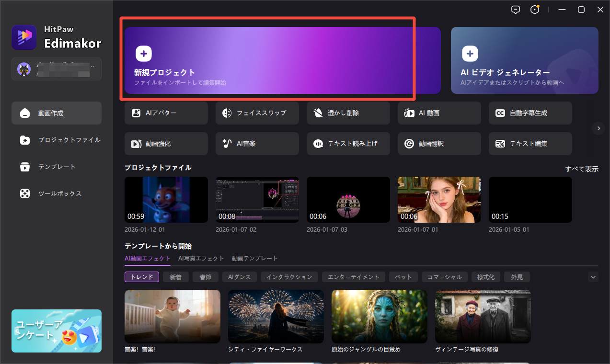
Task: Enable the 春節 filter tag
Action: tap(205, 277)
